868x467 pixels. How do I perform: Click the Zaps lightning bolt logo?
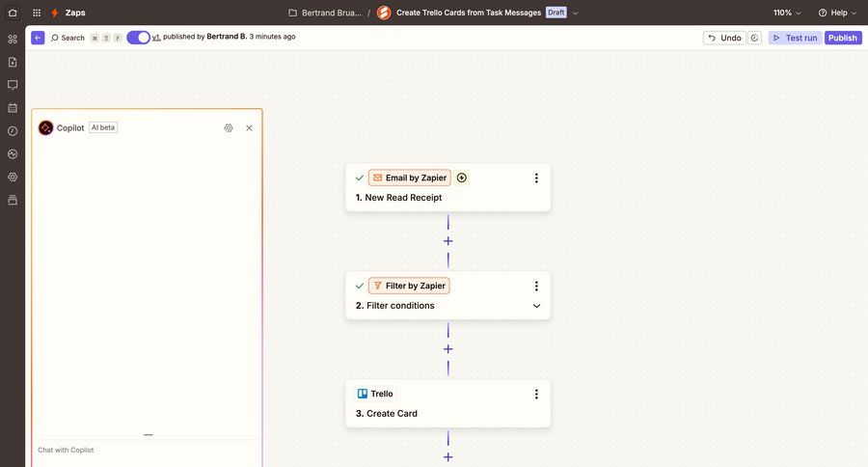(x=54, y=13)
